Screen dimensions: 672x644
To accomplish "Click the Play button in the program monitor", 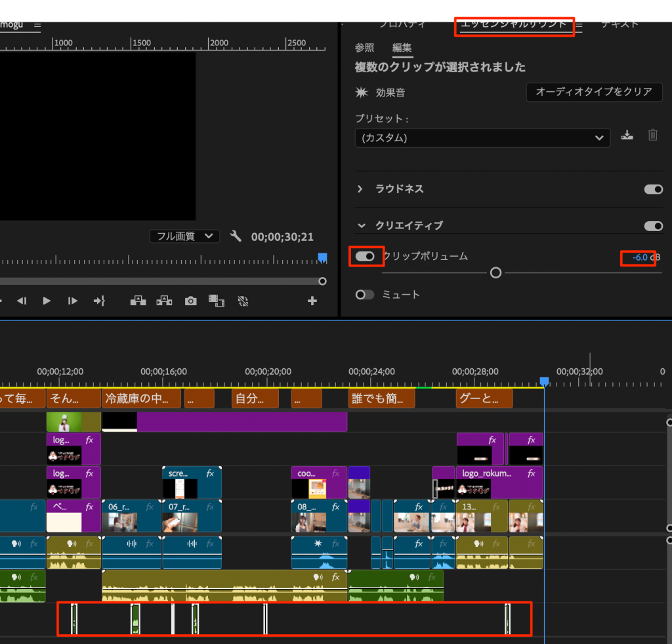I will pyautogui.click(x=47, y=301).
